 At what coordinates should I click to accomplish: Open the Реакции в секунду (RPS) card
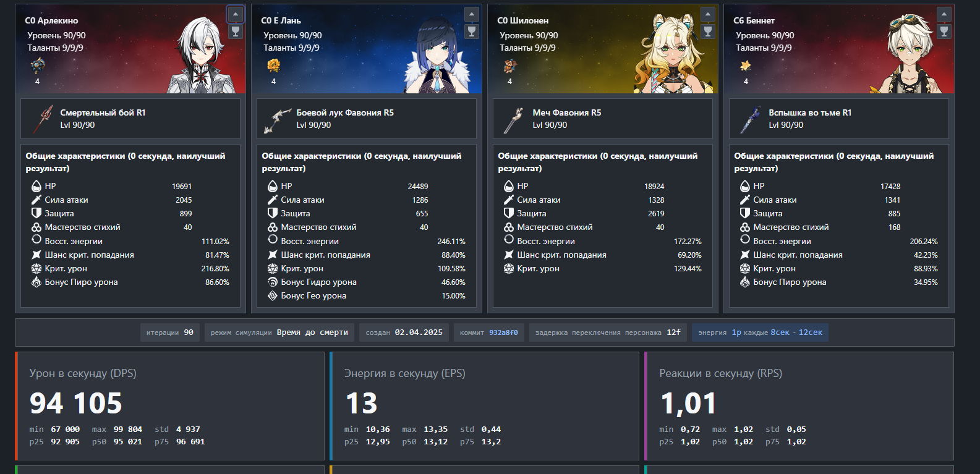[x=799, y=406]
